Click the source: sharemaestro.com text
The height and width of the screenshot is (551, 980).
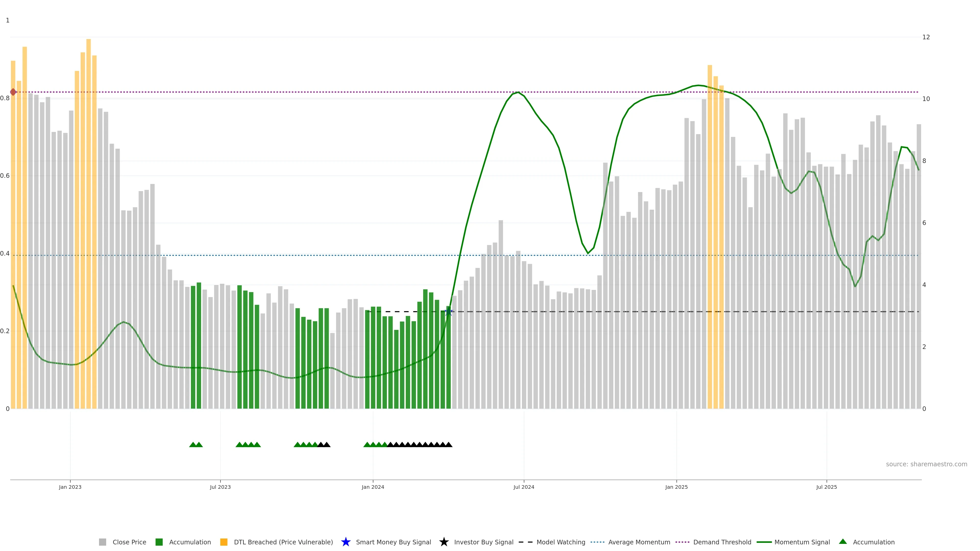point(926,464)
